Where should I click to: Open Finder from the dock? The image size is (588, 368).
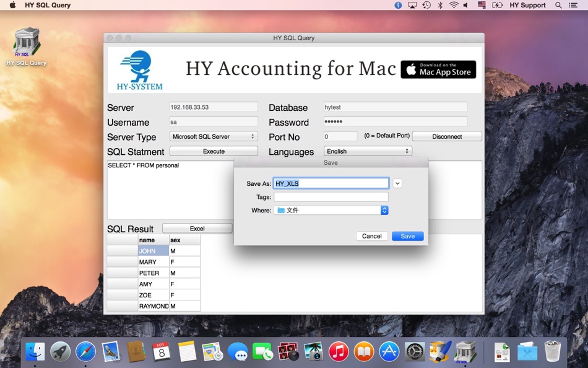(35, 352)
